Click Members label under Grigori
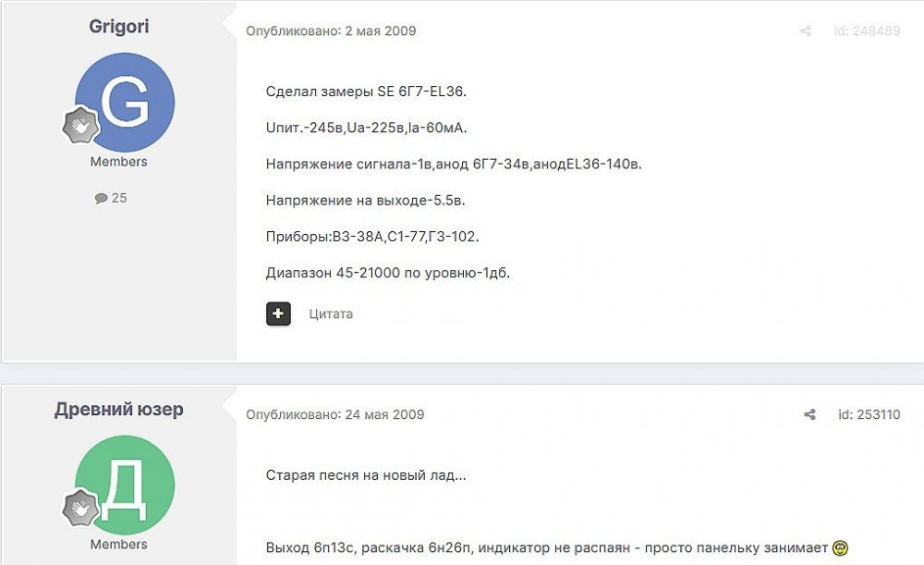The image size is (924, 565). click(119, 162)
